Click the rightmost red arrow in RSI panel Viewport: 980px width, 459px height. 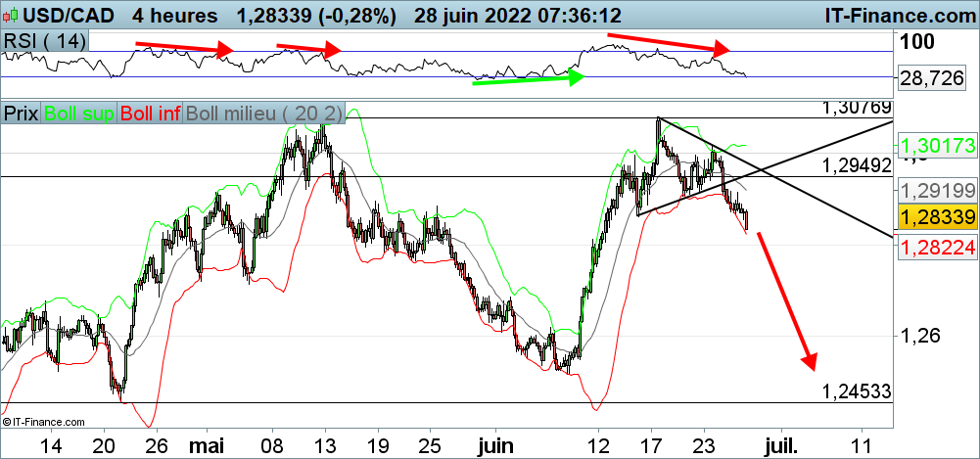tap(669, 42)
